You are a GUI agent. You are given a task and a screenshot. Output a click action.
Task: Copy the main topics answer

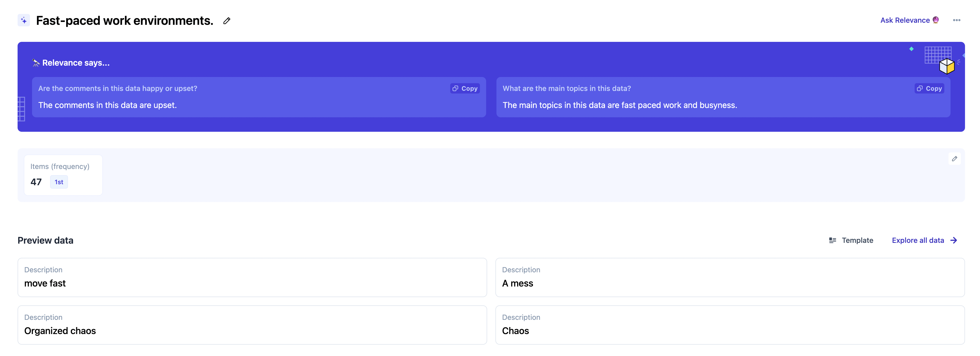(929, 88)
